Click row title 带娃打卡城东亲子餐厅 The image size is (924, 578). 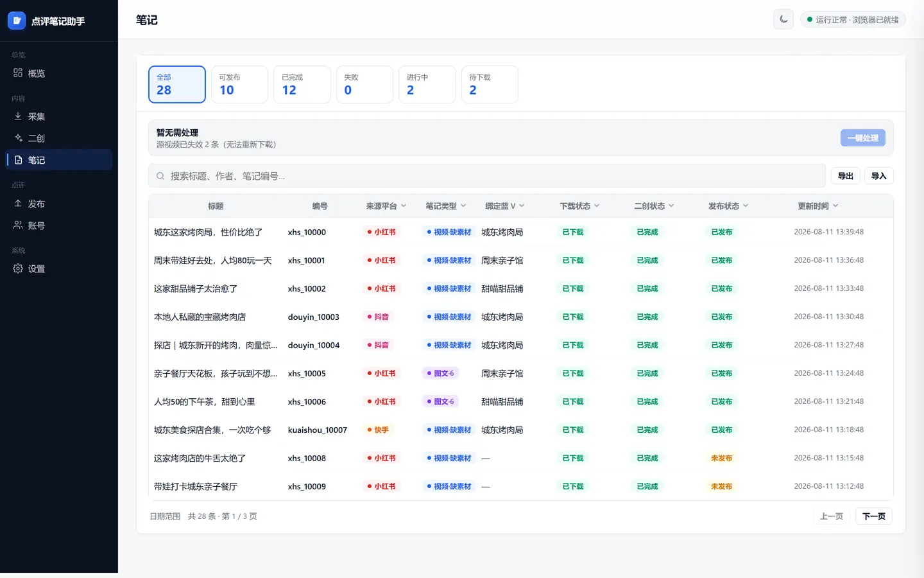pos(196,486)
